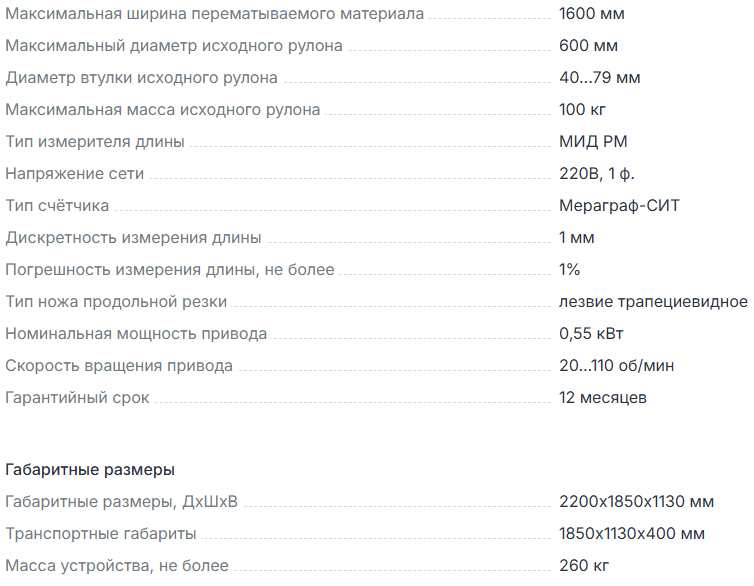Viewport: 754px width, 586px height.
Task: Click the 'Максимальная масса исходного рулона' label
Action: click(163, 110)
